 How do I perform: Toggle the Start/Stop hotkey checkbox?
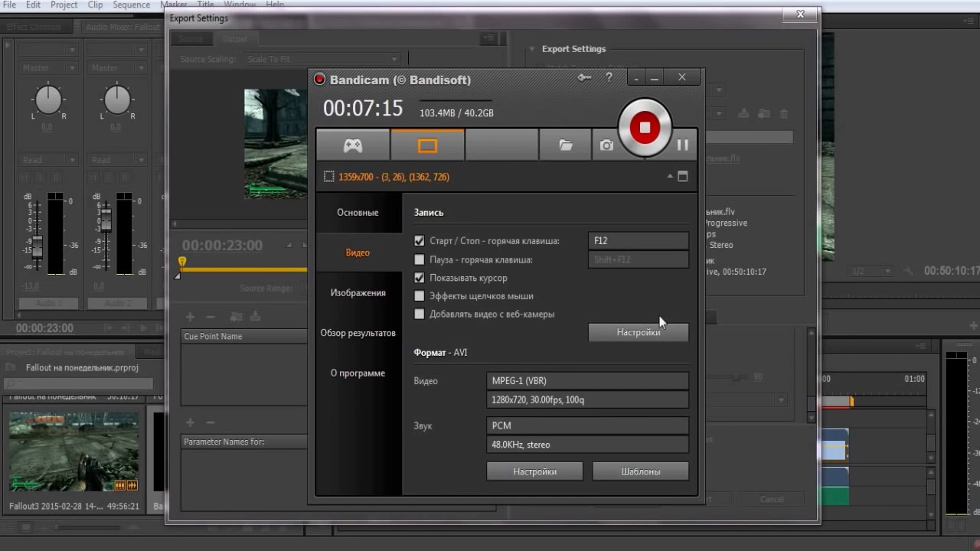click(x=419, y=240)
